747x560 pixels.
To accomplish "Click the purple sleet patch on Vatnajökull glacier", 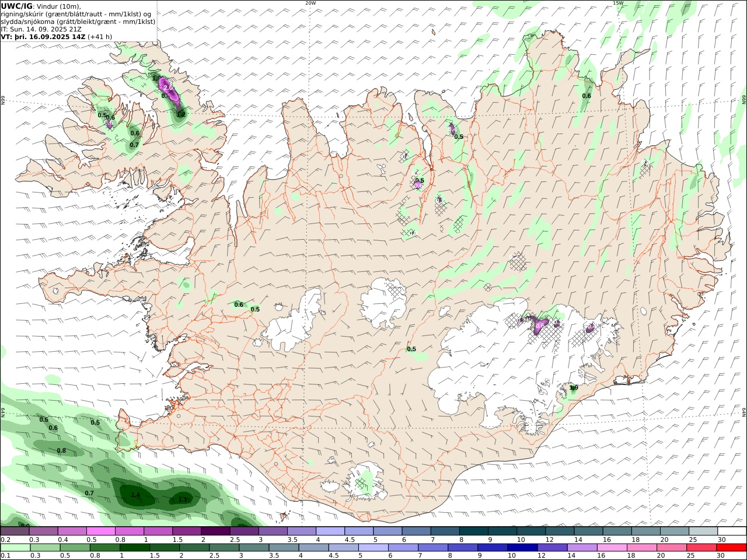I will click(538, 324).
